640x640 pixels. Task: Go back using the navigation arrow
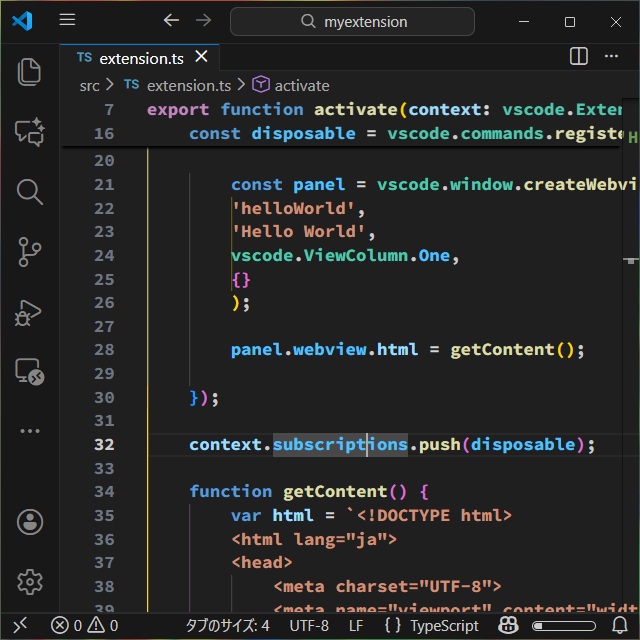[x=171, y=20]
